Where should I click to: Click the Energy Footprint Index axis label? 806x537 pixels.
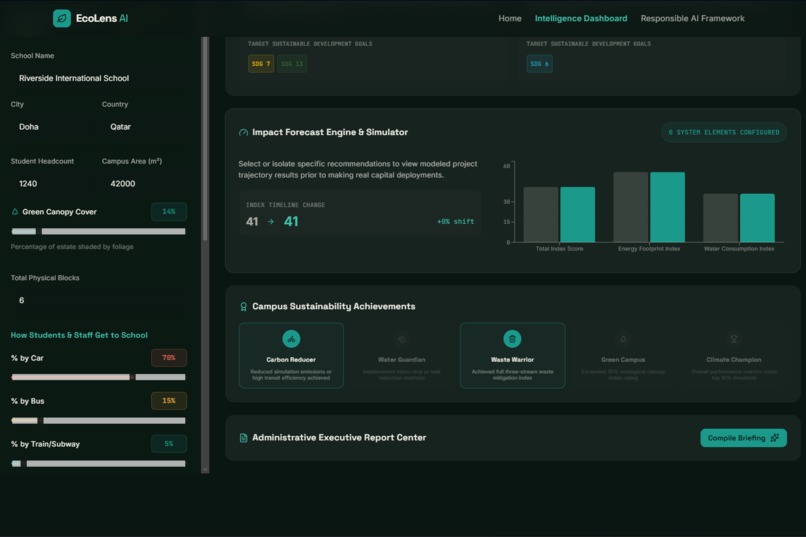coord(649,249)
